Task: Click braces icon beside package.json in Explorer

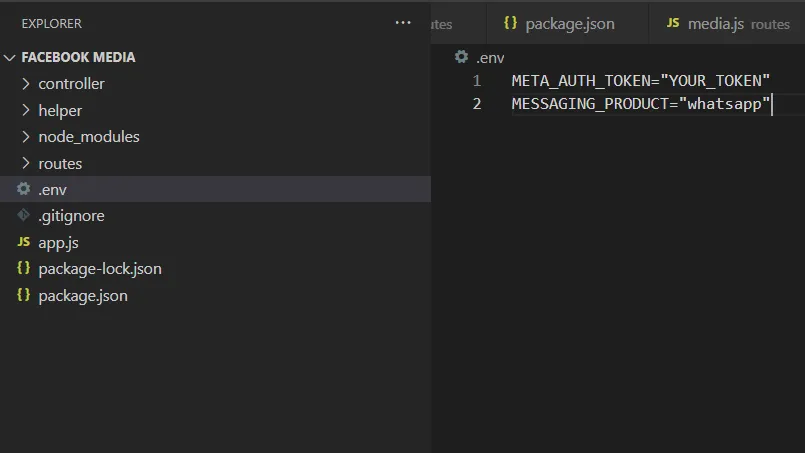Action: 24,295
